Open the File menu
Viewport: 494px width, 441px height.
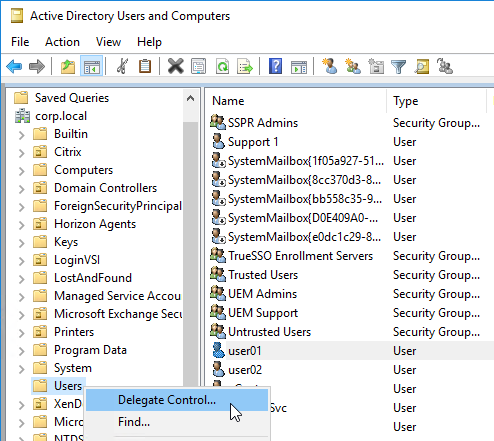click(x=20, y=42)
